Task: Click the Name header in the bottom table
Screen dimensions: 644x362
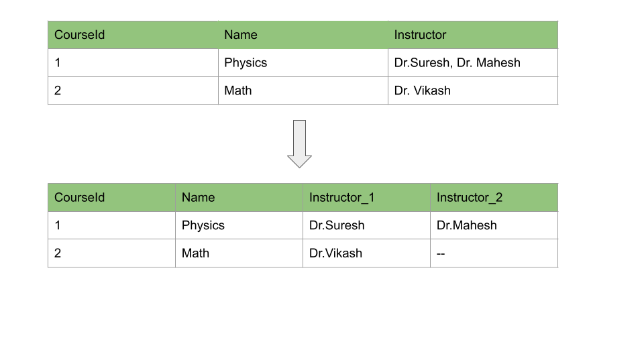Action: pyautogui.click(x=239, y=197)
